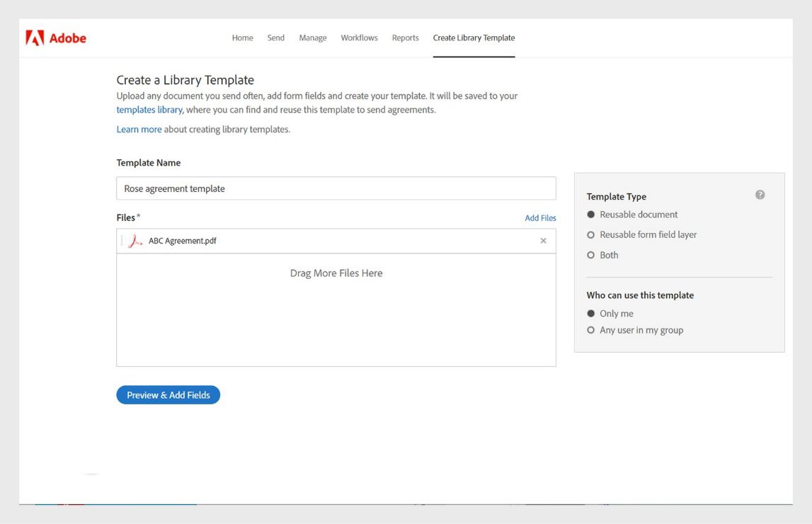Viewport: 812px width, 524px height.
Task: Select Any user in my group
Action: point(590,329)
